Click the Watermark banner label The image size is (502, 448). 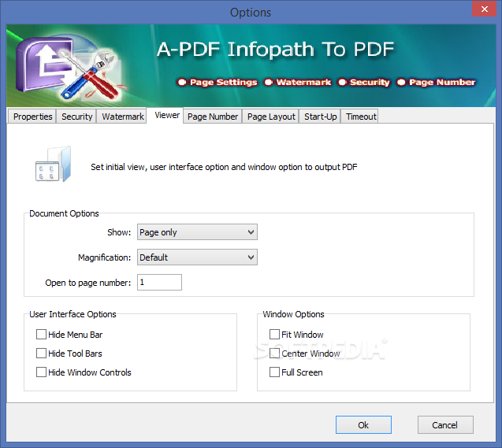pos(303,82)
